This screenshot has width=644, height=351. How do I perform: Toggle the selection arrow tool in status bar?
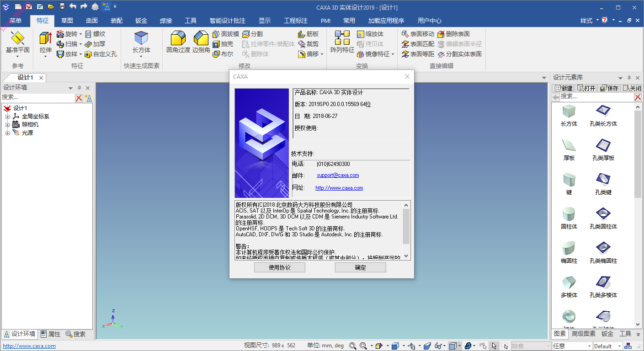tap(494, 346)
